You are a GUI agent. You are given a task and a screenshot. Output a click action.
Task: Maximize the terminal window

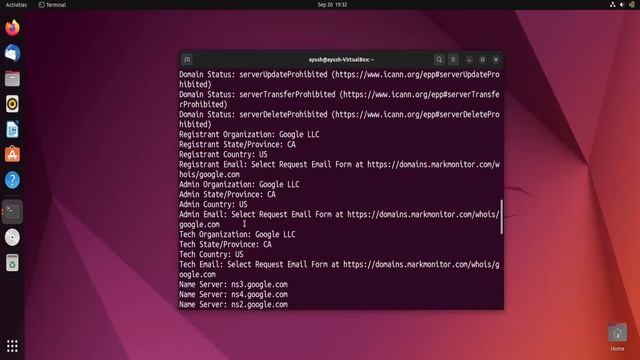click(x=482, y=60)
